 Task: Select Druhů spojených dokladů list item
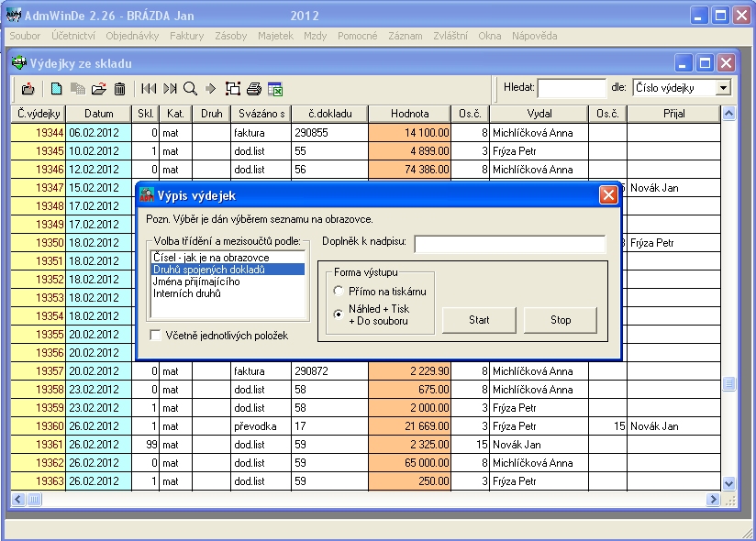[x=228, y=270]
